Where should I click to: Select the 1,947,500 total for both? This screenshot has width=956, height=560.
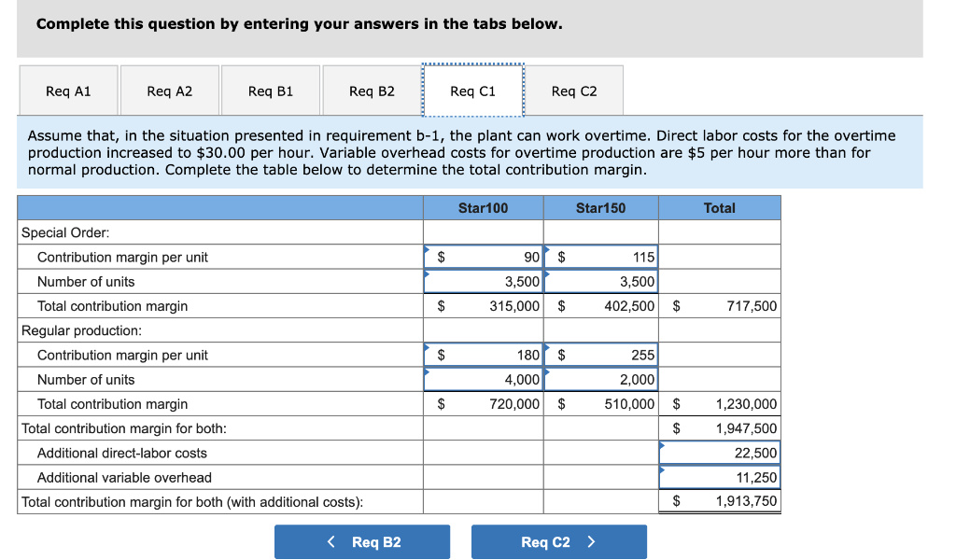point(720,428)
